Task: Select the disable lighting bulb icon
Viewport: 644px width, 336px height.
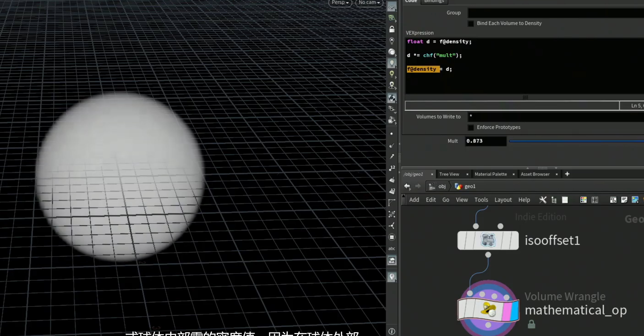Action: tap(392, 41)
